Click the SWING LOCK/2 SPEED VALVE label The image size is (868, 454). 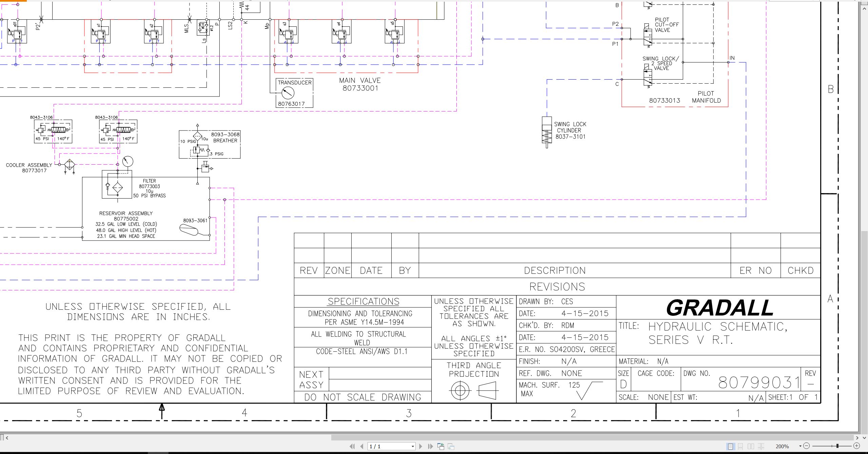tap(661, 63)
